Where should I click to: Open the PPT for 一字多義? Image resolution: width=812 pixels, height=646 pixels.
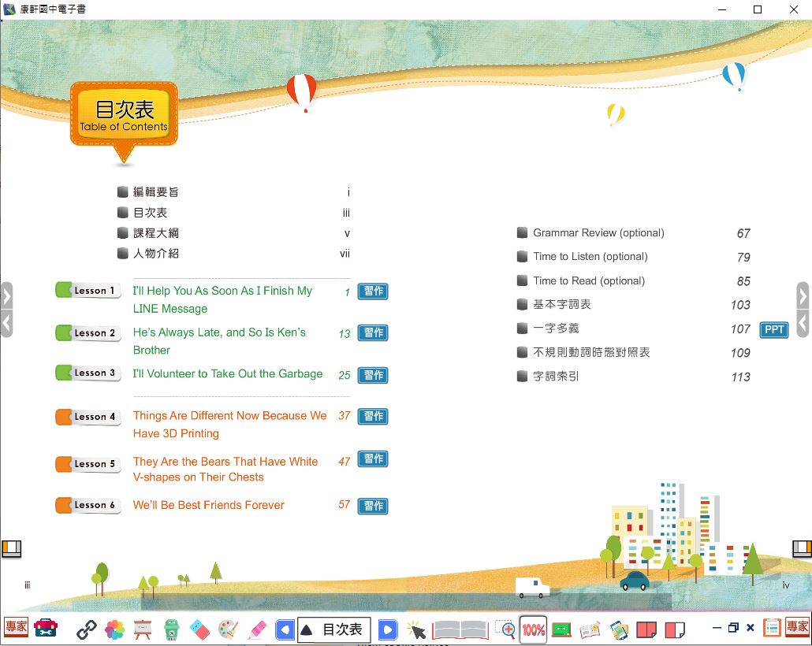coord(773,329)
